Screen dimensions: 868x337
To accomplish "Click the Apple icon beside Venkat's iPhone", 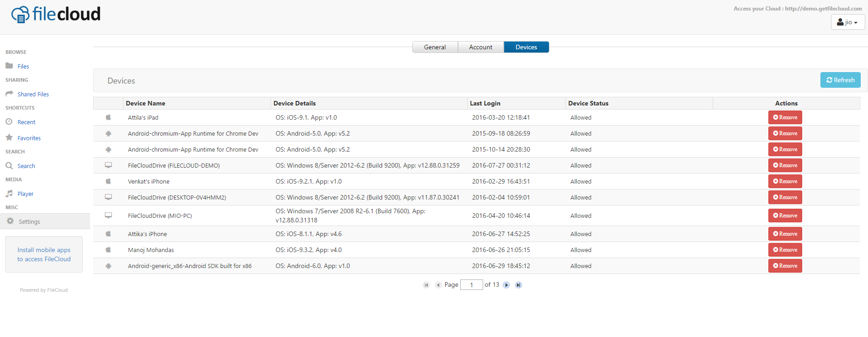I will (x=108, y=181).
